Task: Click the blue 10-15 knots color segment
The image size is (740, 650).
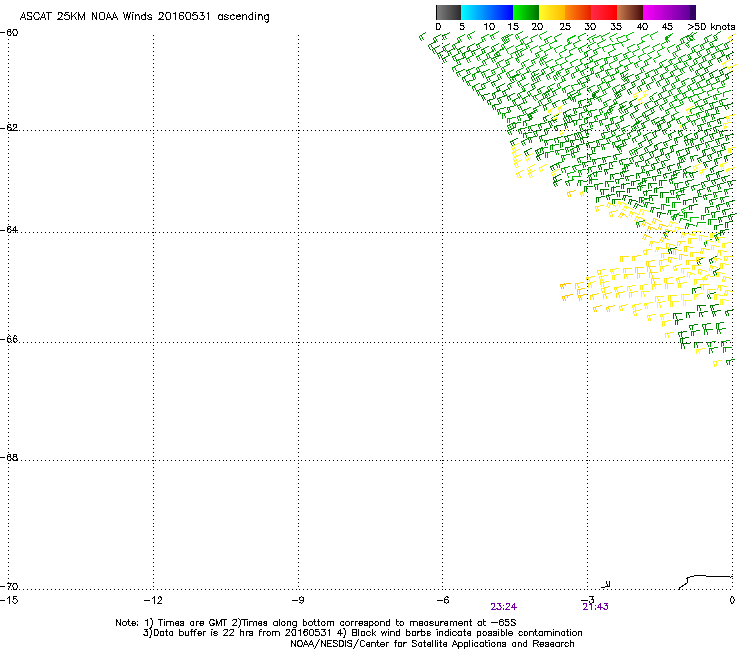Action: pos(500,12)
